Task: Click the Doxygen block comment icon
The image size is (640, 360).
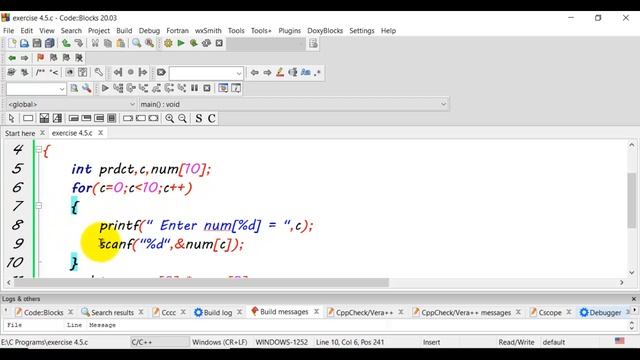Action: 40,72
